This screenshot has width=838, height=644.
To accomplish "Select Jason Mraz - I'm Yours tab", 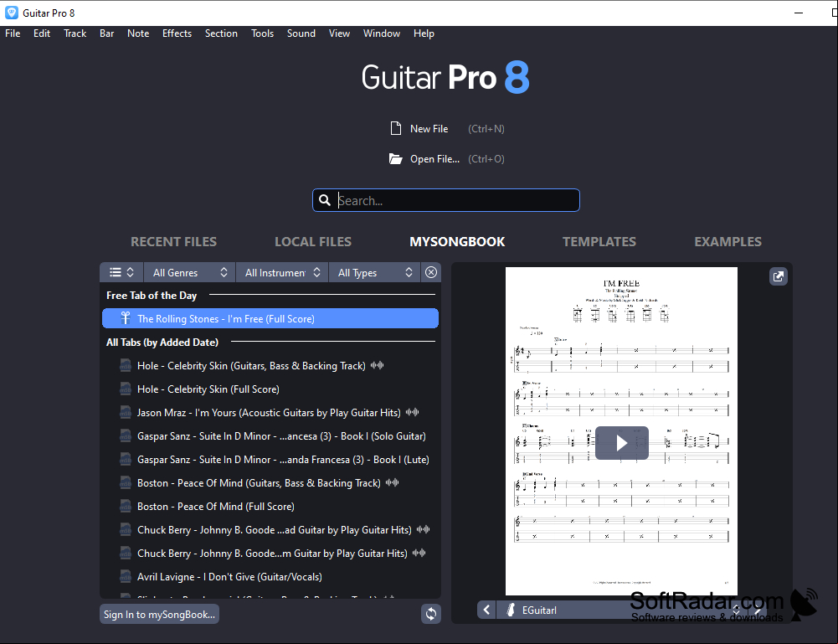I will (270, 413).
